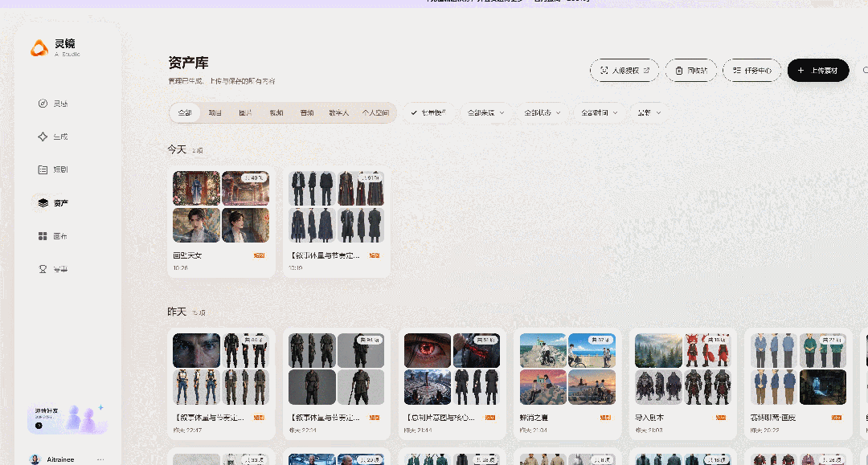The height and width of the screenshot is (465, 868).
Task: Open the 昨天 22:14 grey soldier outfits card
Action: (x=337, y=369)
